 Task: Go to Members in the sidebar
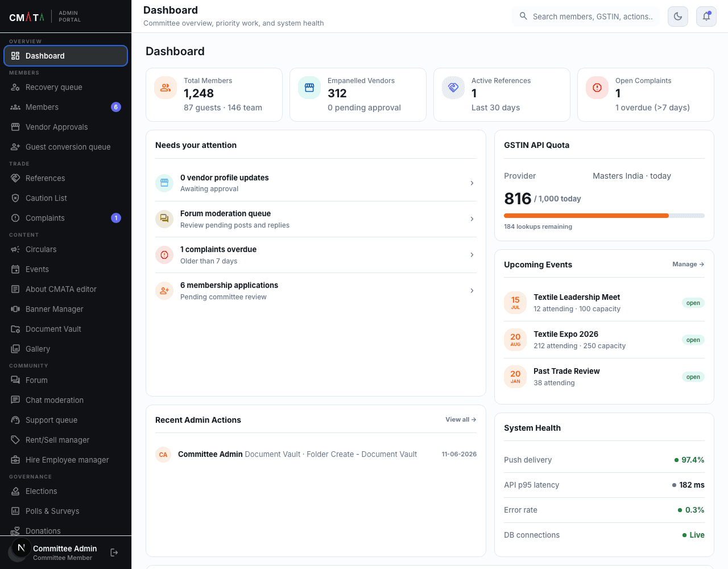pos(66,107)
